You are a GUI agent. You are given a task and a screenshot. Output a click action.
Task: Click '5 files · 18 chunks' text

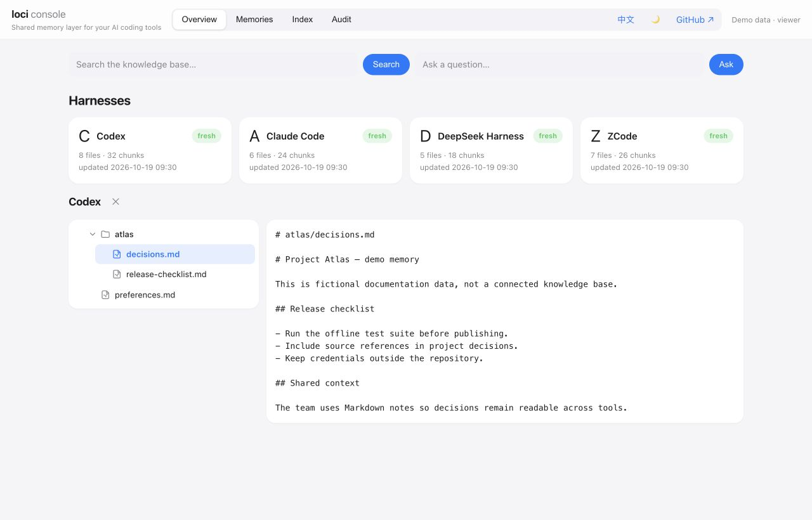click(452, 155)
